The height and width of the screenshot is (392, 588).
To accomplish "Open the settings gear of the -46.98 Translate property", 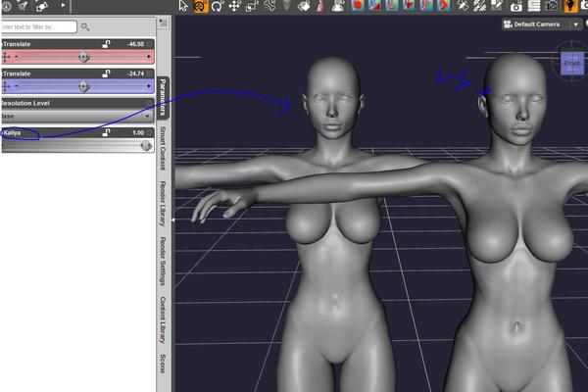I will click(x=150, y=44).
